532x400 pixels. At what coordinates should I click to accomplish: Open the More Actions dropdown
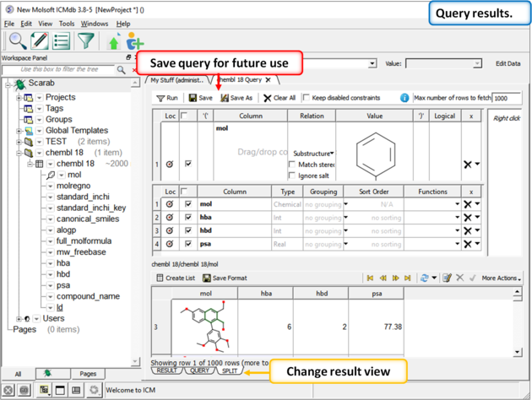pyautogui.click(x=501, y=278)
